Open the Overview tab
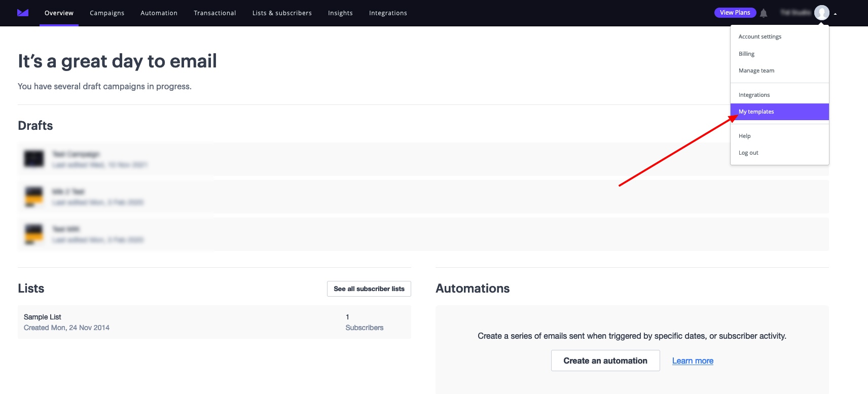The image size is (868, 394). coord(59,13)
